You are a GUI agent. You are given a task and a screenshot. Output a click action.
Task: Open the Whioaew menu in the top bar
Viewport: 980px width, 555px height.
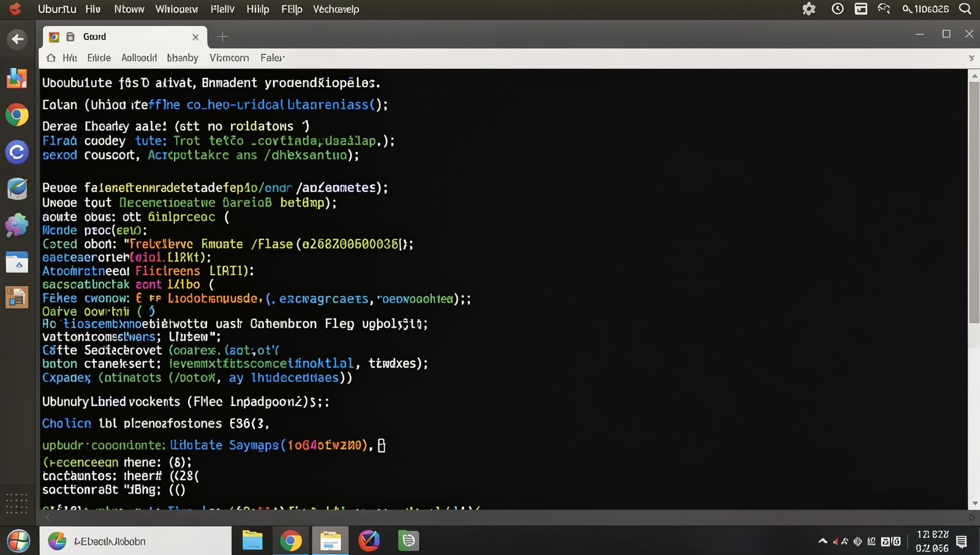click(x=176, y=9)
